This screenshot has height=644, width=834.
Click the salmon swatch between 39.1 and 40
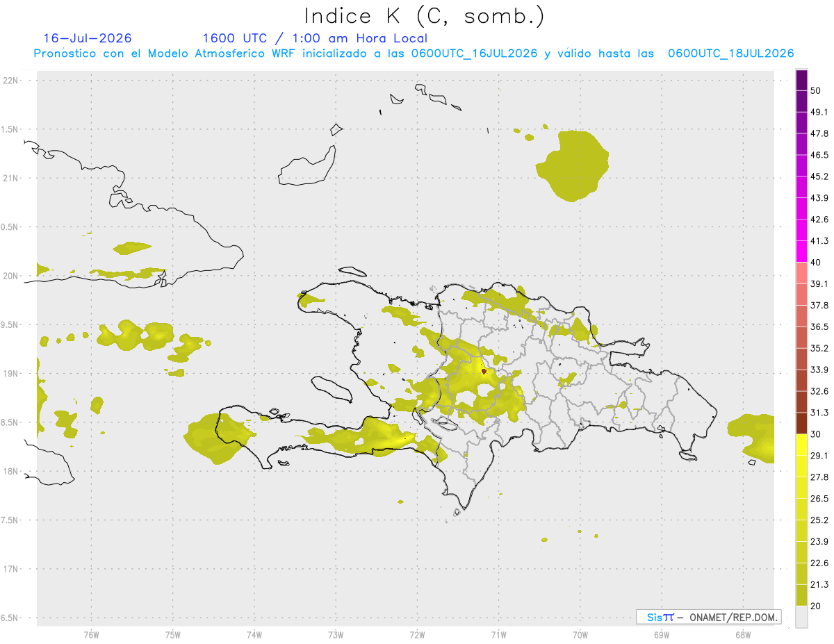801,273
